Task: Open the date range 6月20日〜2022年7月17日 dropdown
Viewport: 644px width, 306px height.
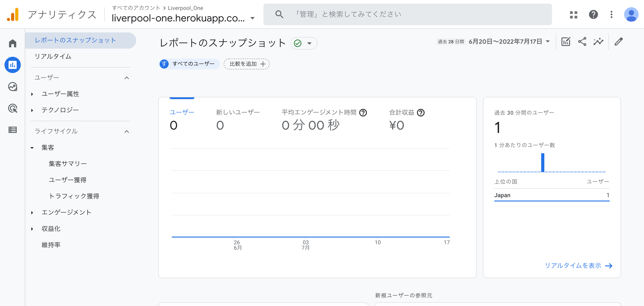Action: click(509, 41)
